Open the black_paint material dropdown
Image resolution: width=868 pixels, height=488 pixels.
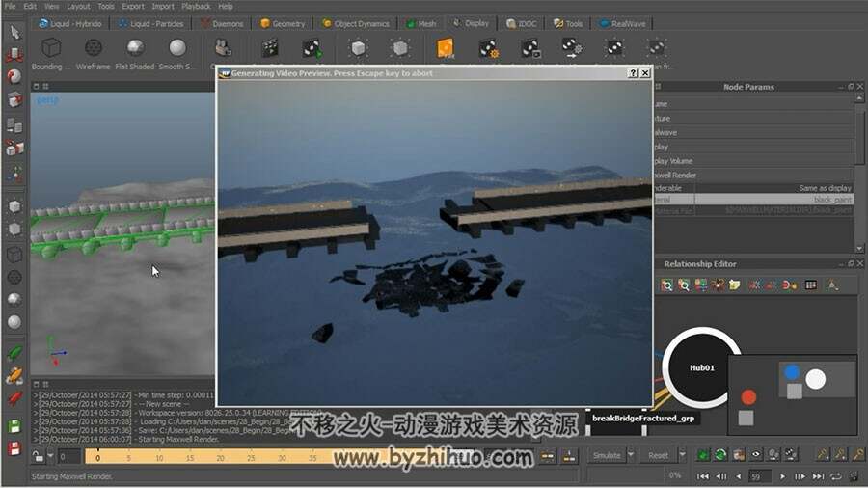[773, 200]
